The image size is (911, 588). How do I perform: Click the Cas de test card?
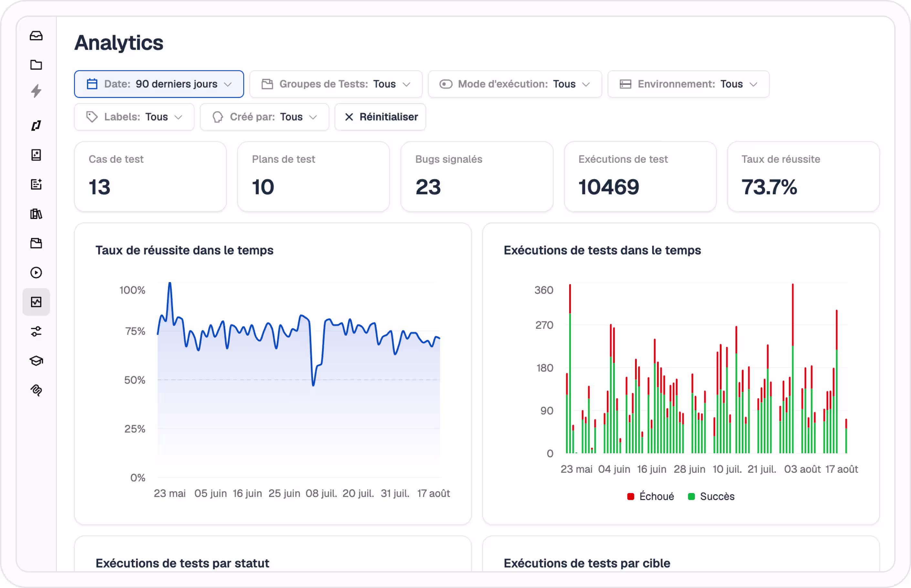(x=151, y=176)
